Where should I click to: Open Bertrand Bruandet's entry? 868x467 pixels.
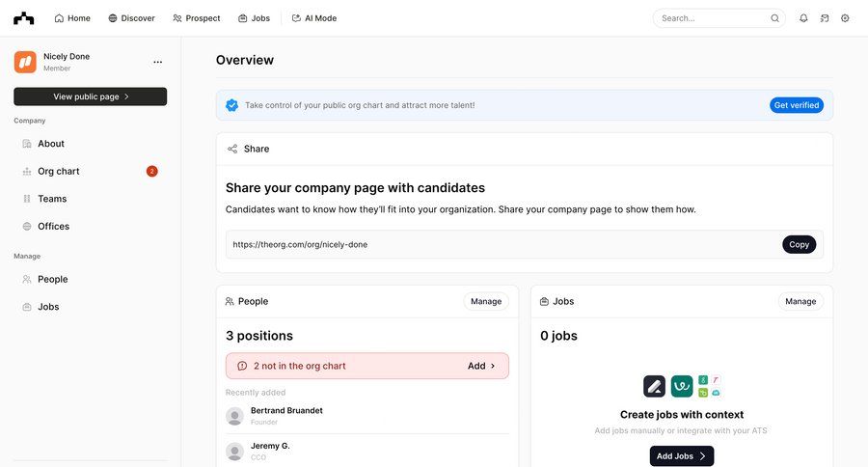[x=367, y=416]
